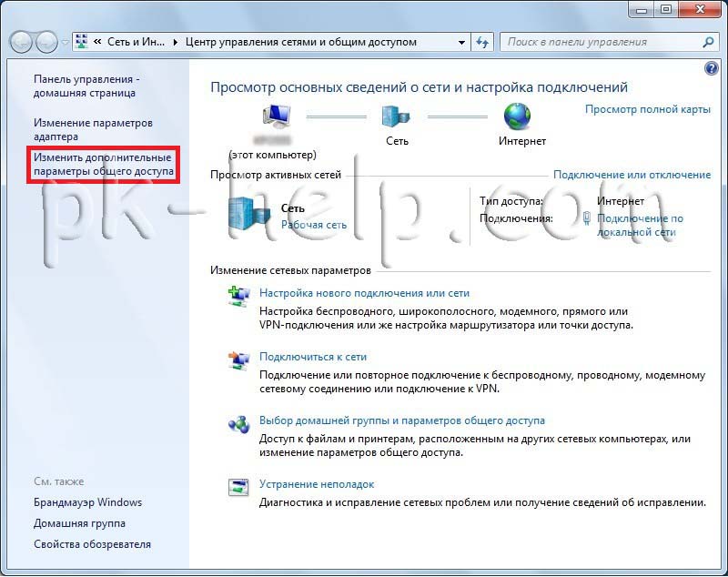
Task: Click the 'Просмотр активных сетей' section heading
Action: coord(276,175)
